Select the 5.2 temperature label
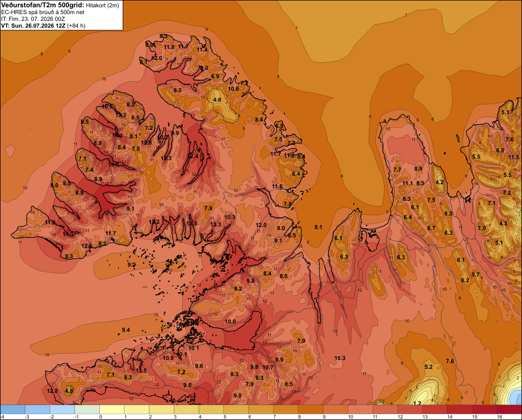This screenshot has width=522, height=420. tap(429, 367)
